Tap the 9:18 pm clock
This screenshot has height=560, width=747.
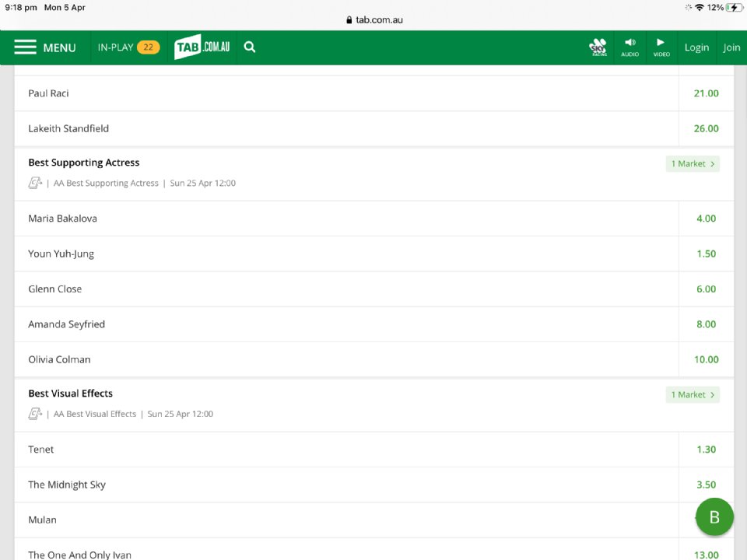(x=21, y=8)
